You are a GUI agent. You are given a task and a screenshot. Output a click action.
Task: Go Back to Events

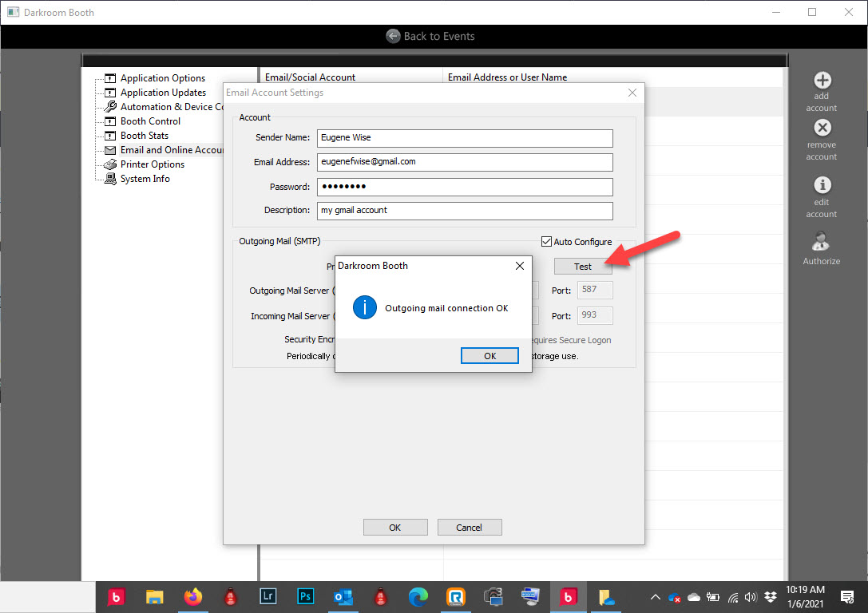[x=430, y=37]
